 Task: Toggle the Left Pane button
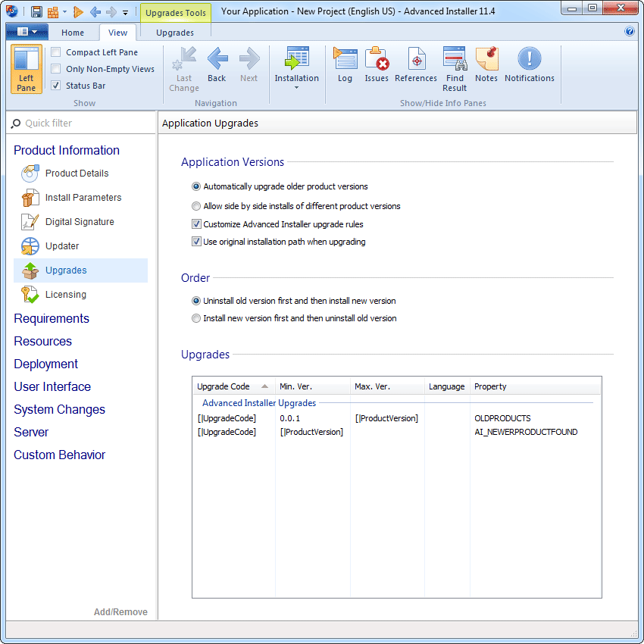(27, 69)
